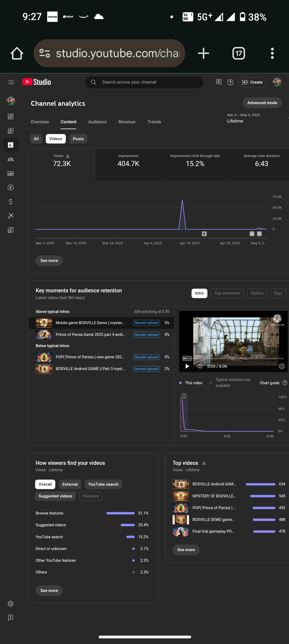Select the Impressions click-through rate card
Image resolution: width=289 pixels, height=644 pixels.
(195, 164)
